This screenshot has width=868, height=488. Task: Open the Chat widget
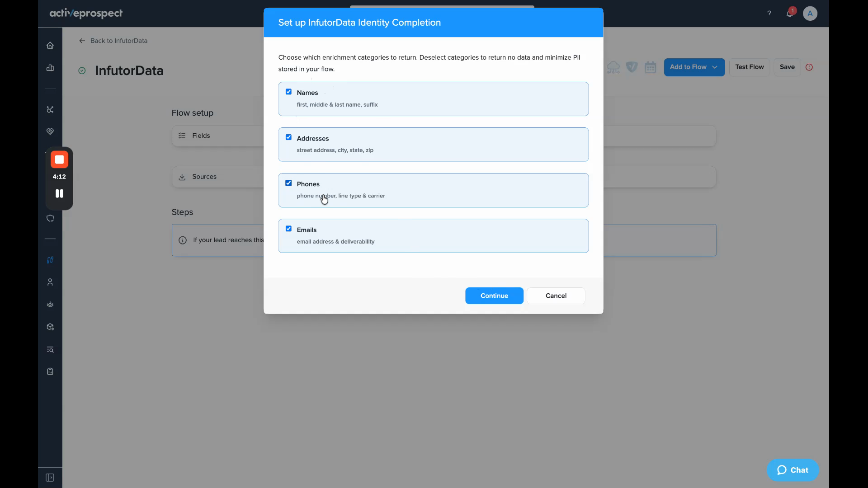pos(793,470)
